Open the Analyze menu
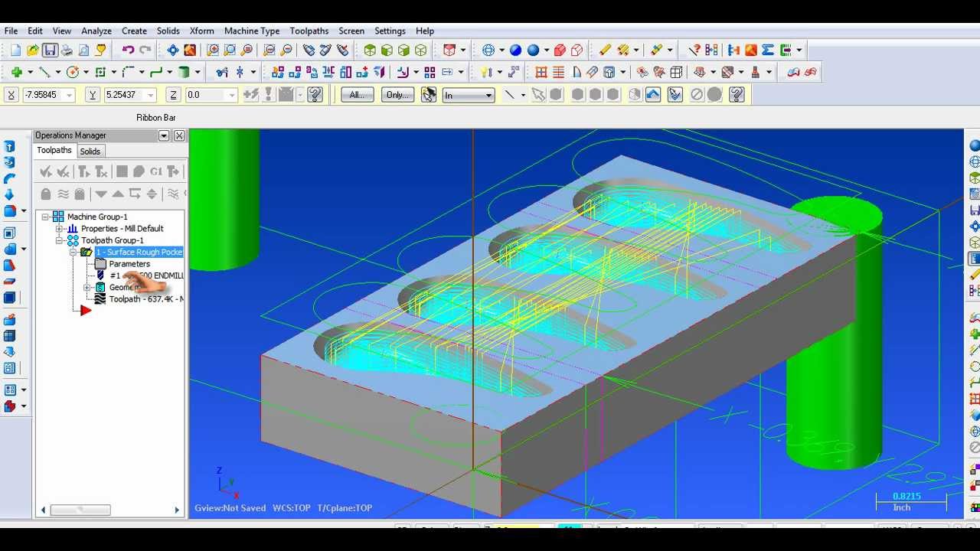980x551 pixels. [96, 31]
